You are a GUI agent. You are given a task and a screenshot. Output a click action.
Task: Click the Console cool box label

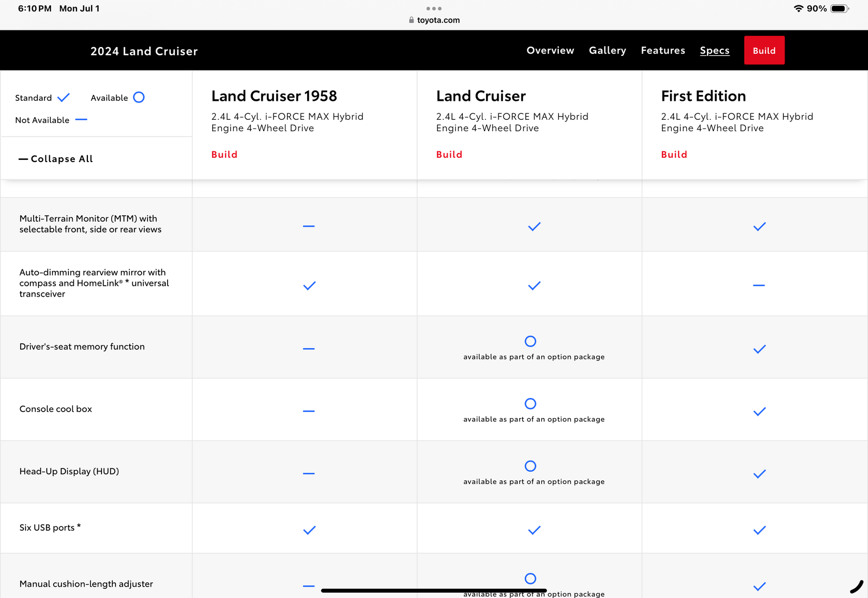tap(56, 409)
